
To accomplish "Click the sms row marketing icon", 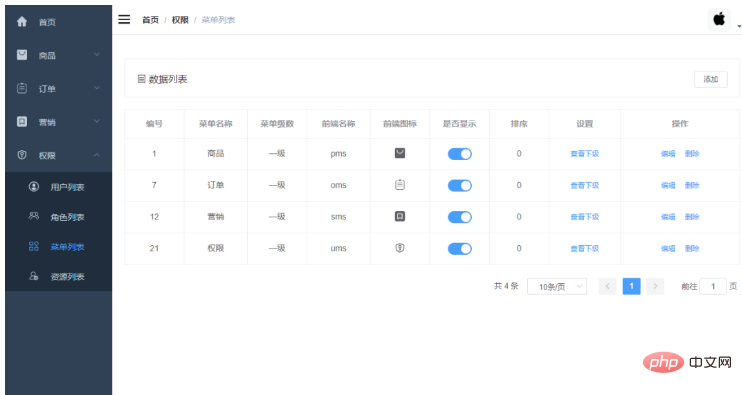I will tap(400, 216).
